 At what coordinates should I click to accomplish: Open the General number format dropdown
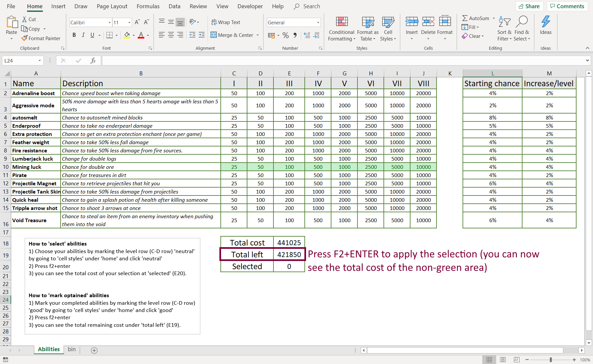[x=318, y=22]
